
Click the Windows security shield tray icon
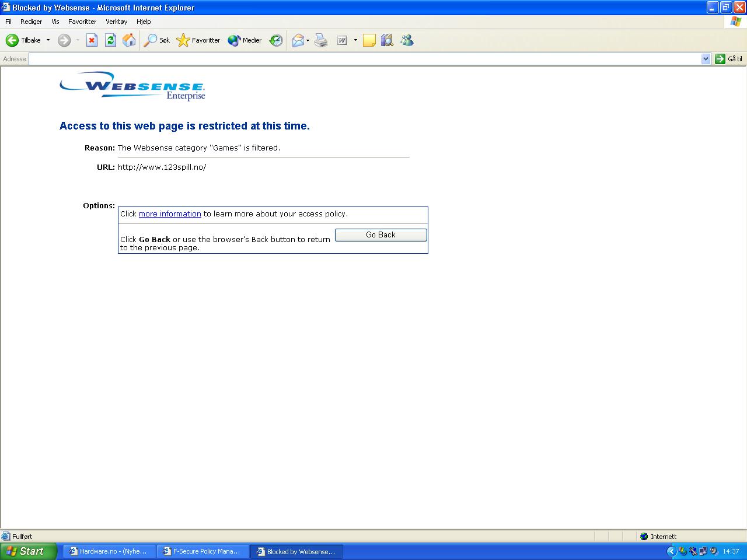[682, 551]
